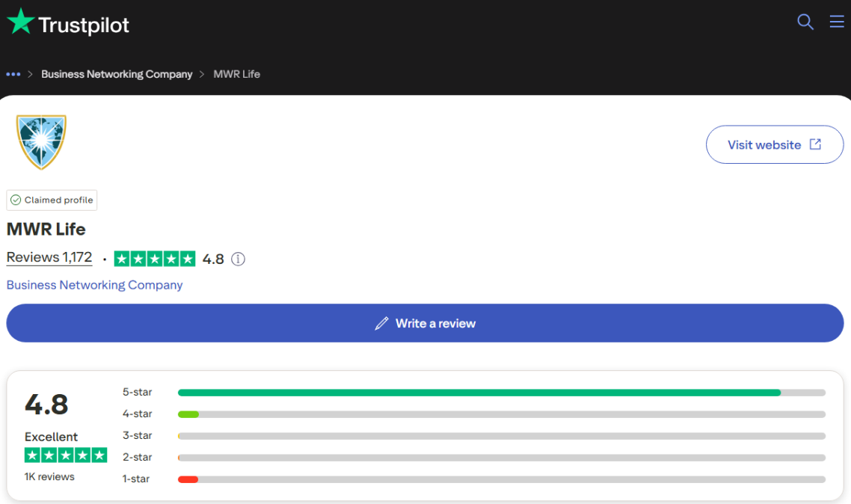Click the Excellent stars in summary card
The width and height of the screenshot is (851, 504).
tap(66, 455)
